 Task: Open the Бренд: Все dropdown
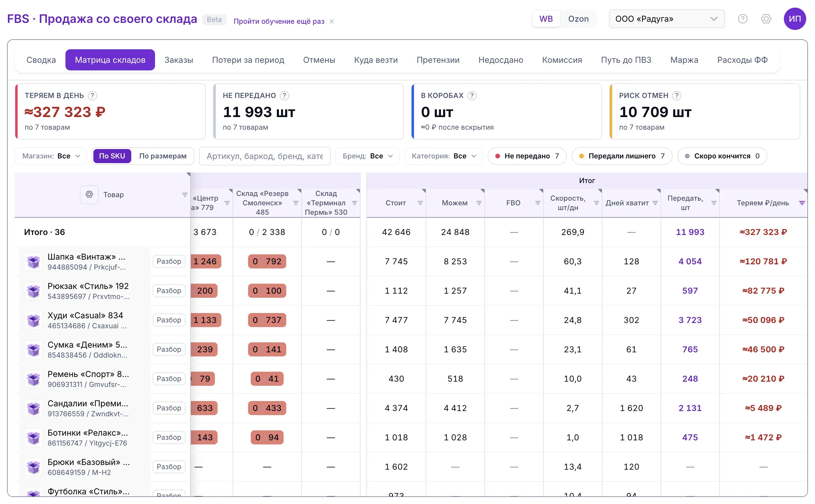coord(367,156)
